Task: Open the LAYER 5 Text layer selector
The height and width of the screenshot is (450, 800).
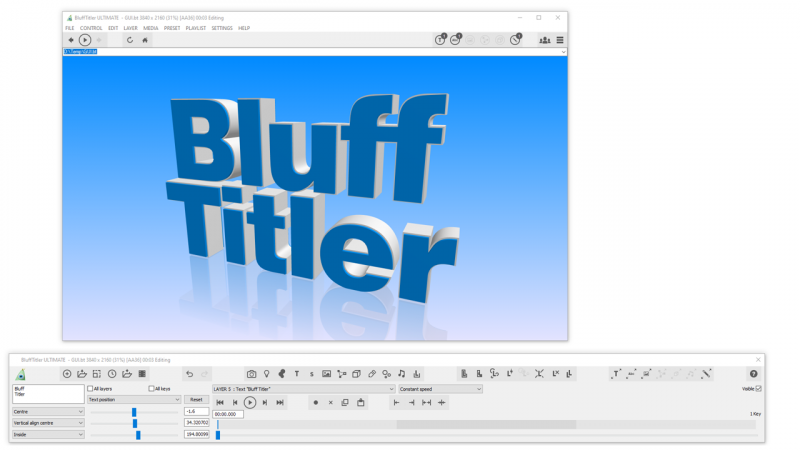Action: point(304,389)
